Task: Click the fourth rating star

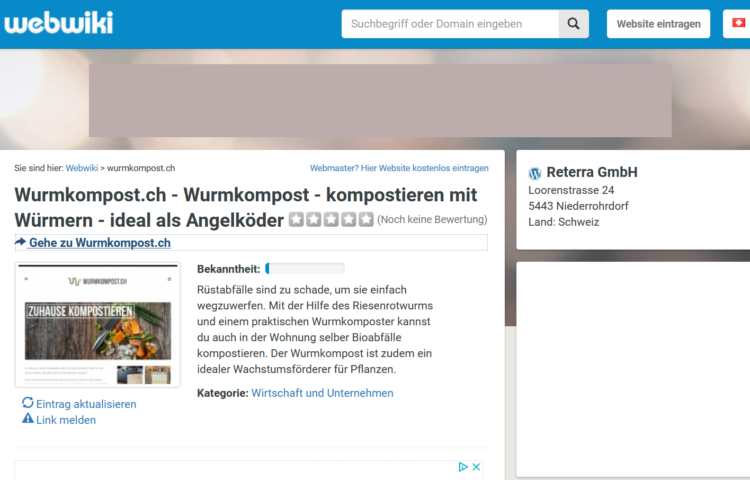Action: point(349,219)
